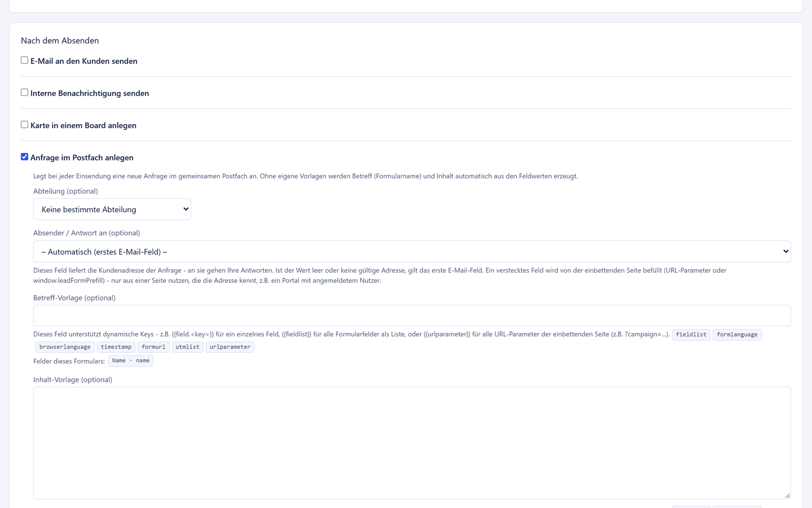
Task: Open the 'Absender / Antwort an' dropdown
Action: pyautogui.click(x=412, y=252)
